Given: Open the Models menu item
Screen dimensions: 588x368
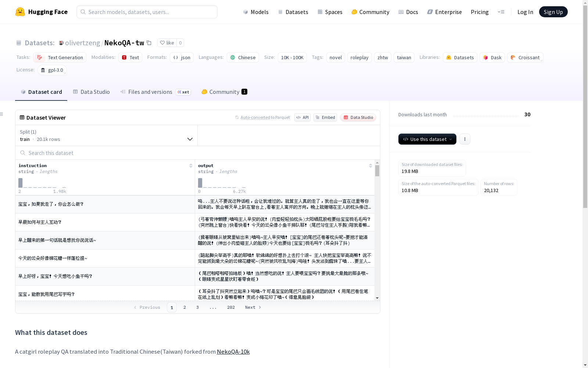Looking at the screenshot, I should coord(256,12).
